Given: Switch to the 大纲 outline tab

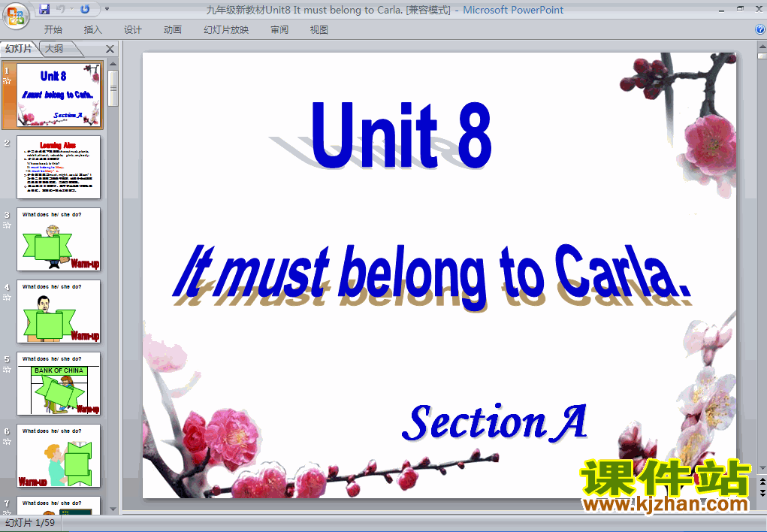Looking at the screenshot, I should (54, 48).
